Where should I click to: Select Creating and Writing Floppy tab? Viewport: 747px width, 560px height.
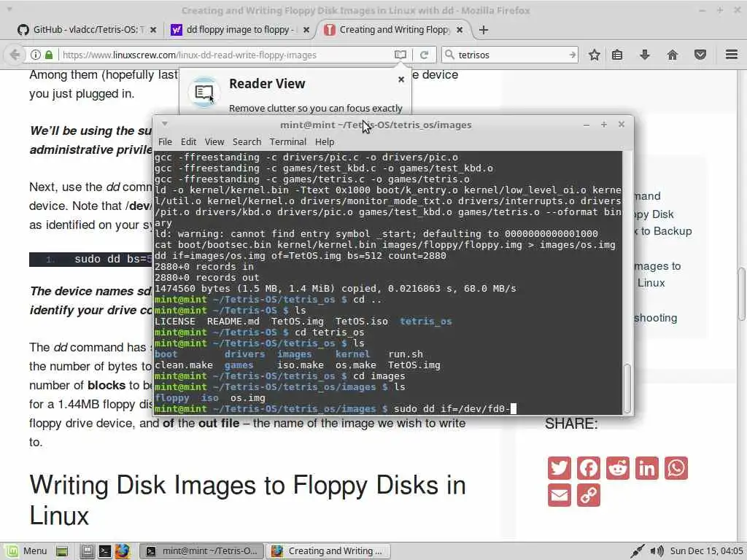[394, 29]
